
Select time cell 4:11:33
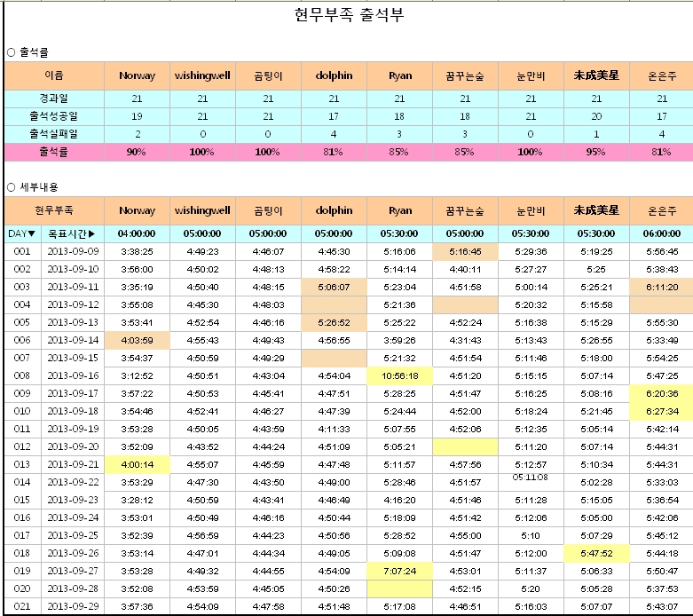pyautogui.click(x=334, y=429)
